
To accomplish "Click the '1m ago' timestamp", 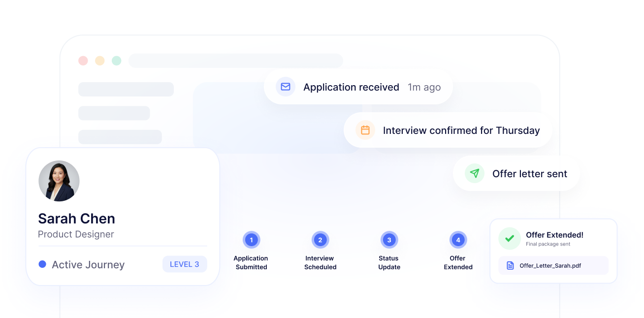I will [424, 87].
